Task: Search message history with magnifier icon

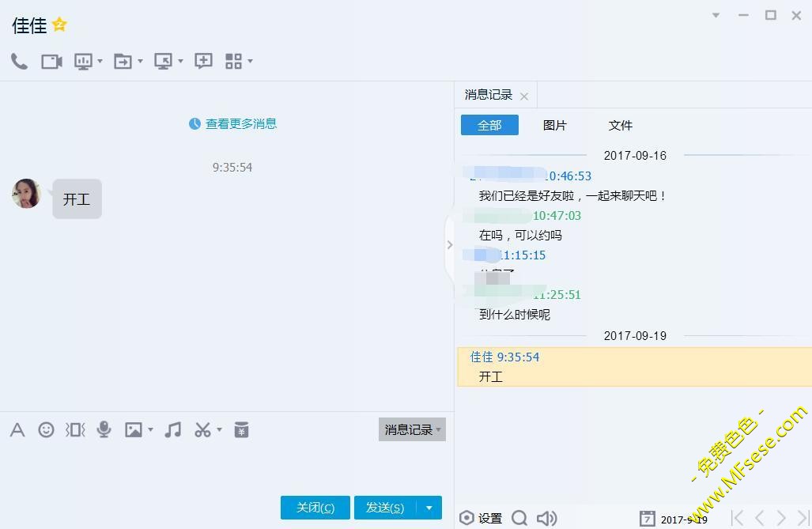Action: click(519, 518)
